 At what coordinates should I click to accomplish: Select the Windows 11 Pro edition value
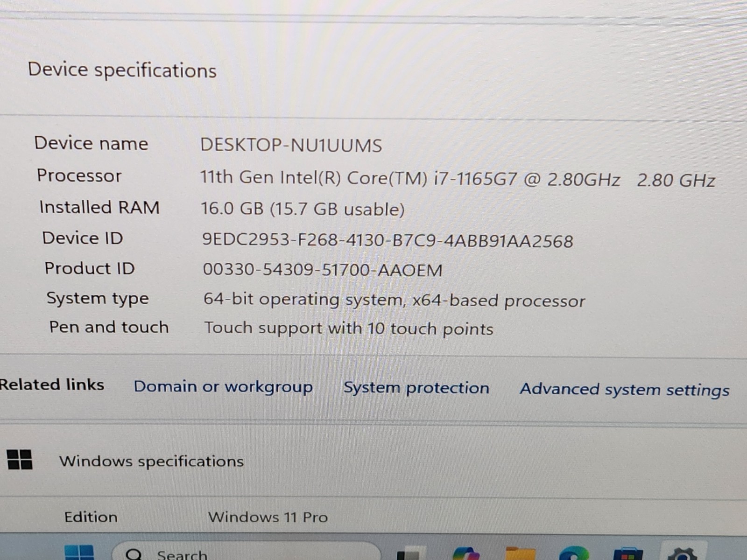[268, 517]
